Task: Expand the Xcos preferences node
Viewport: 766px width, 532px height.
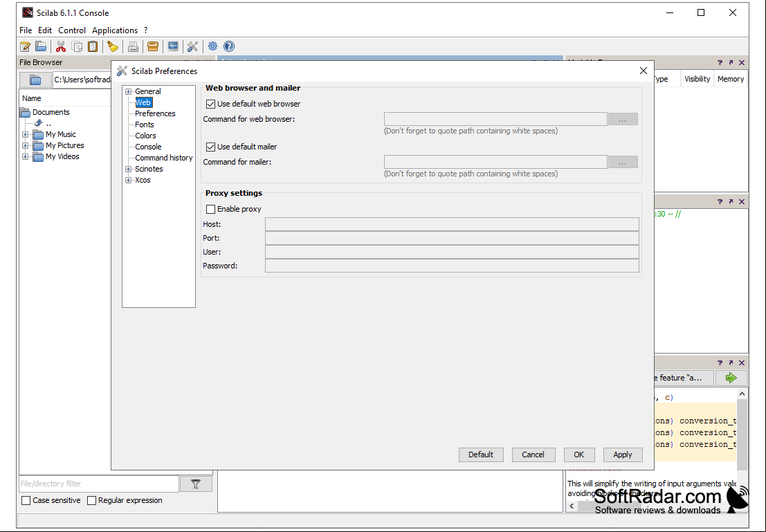Action: (129, 181)
